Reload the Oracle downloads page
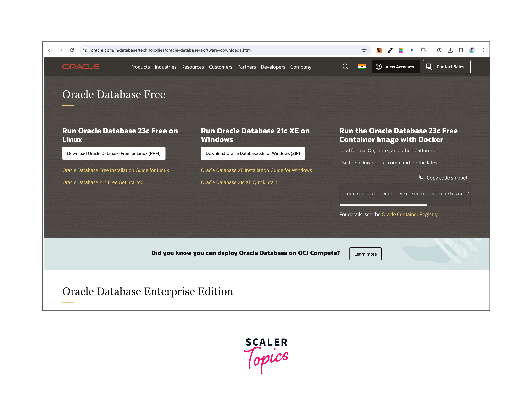 (x=72, y=50)
